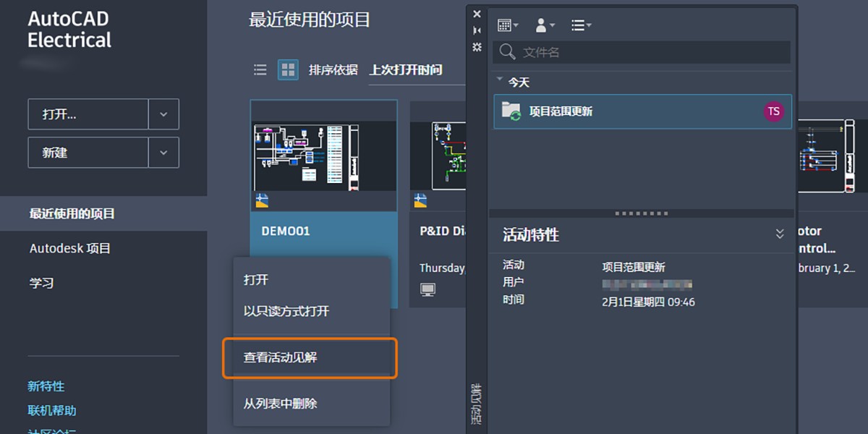Open the 新特性 link
This screenshot has width=868, height=434.
click(x=46, y=386)
